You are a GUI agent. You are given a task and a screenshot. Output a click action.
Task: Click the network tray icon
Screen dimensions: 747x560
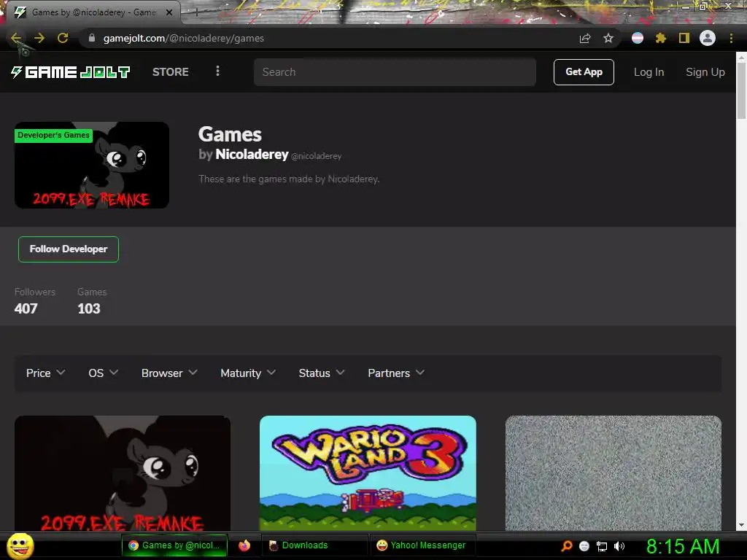point(602,546)
